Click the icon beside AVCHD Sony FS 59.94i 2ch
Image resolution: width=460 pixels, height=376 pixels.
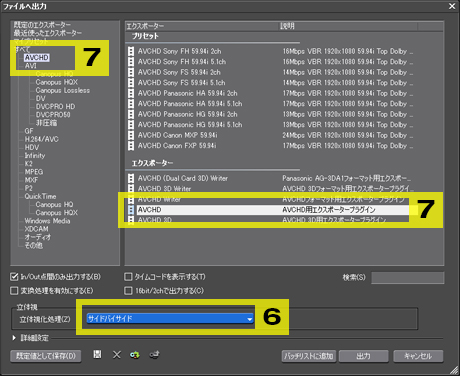click(x=131, y=72)
